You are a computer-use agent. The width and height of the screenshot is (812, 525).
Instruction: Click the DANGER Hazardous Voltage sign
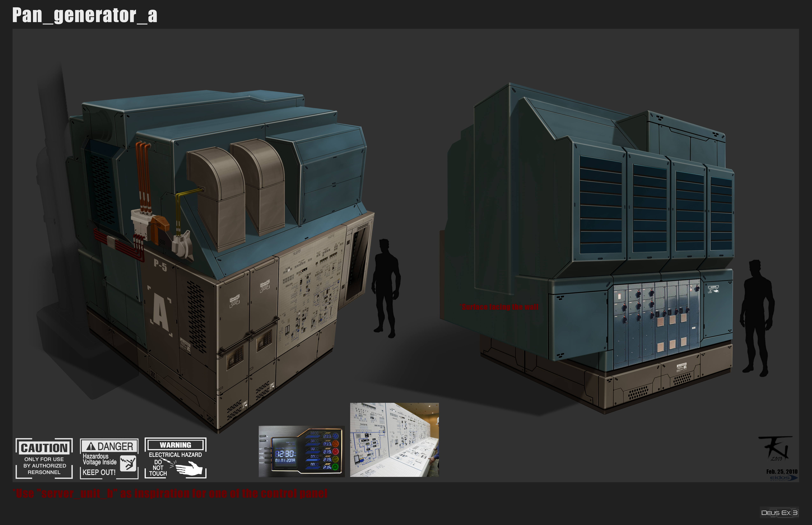[x=109, y=458]
